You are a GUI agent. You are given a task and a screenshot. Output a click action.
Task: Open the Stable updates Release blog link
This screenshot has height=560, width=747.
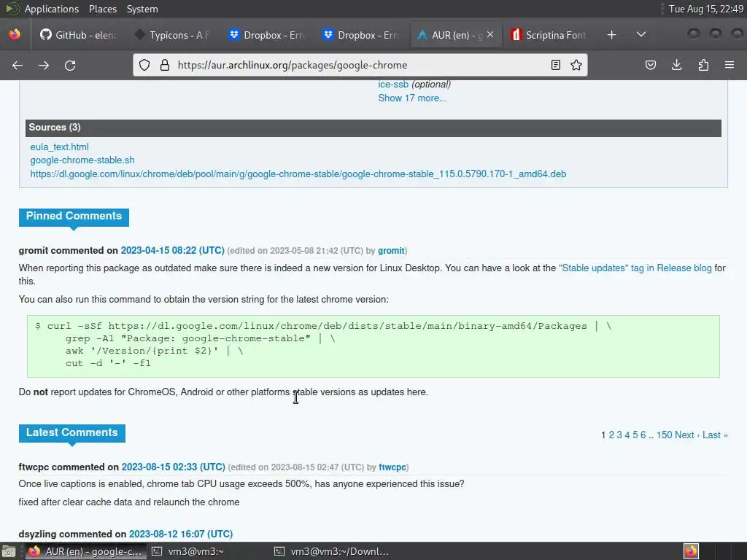pos(635,268)
